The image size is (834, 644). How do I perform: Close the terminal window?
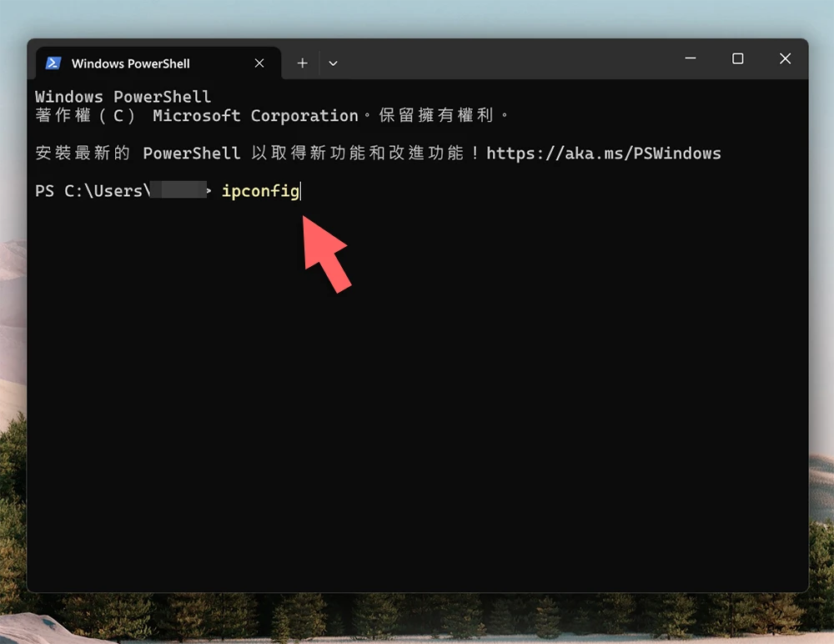pos(785,58)
